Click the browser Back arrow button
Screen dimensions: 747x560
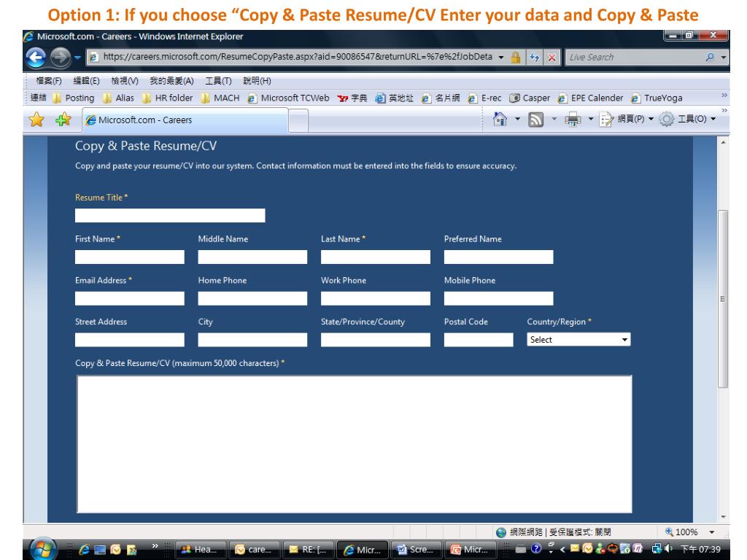36,58
